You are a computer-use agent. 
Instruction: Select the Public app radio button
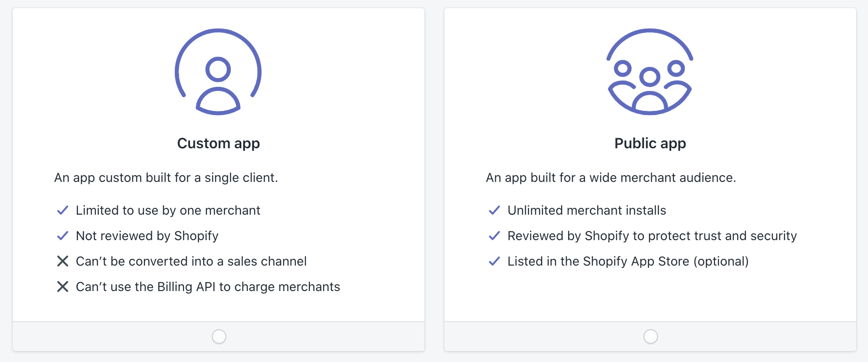coord(650,337)
